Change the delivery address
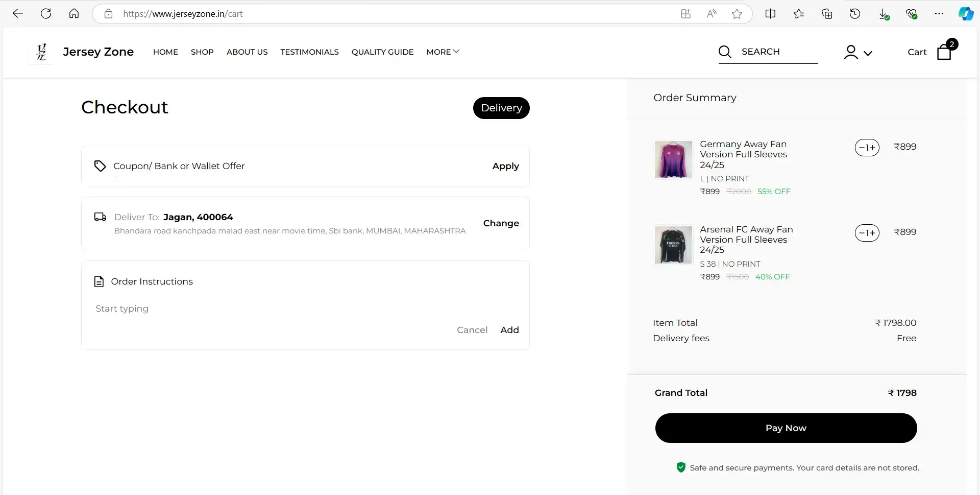 (501, 223)
